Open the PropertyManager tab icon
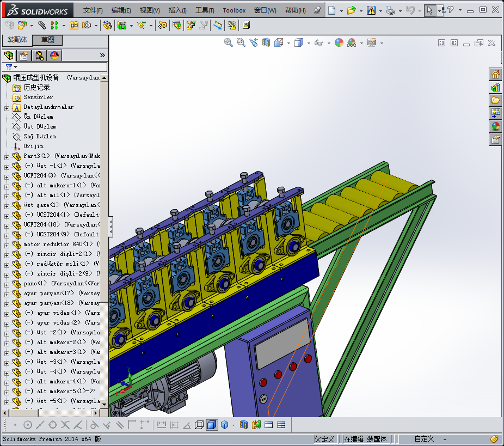 [24, 56]
